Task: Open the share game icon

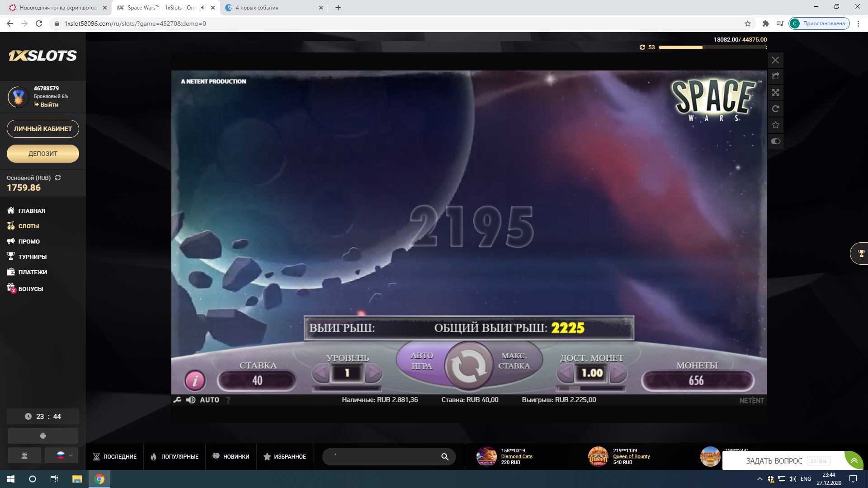Action: pos(775,76)
